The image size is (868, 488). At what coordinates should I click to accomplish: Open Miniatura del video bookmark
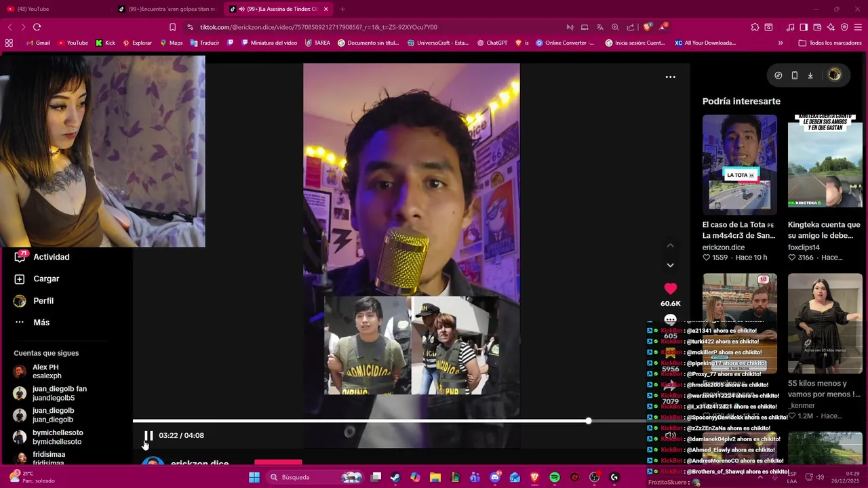tap(268, 43)
